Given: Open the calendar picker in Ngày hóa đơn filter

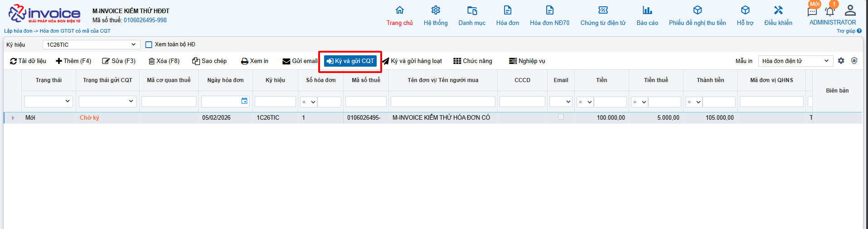Looking at the screenshot, I should coord(244,101).
